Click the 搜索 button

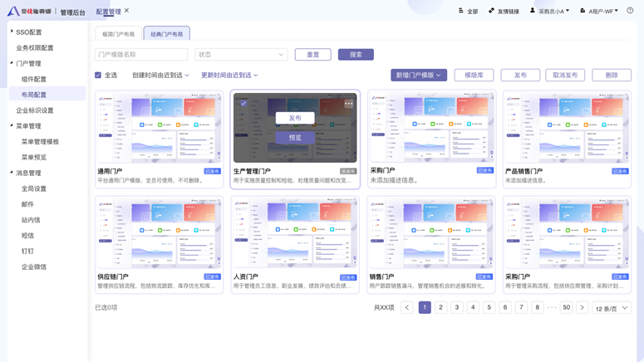[356, 55]
